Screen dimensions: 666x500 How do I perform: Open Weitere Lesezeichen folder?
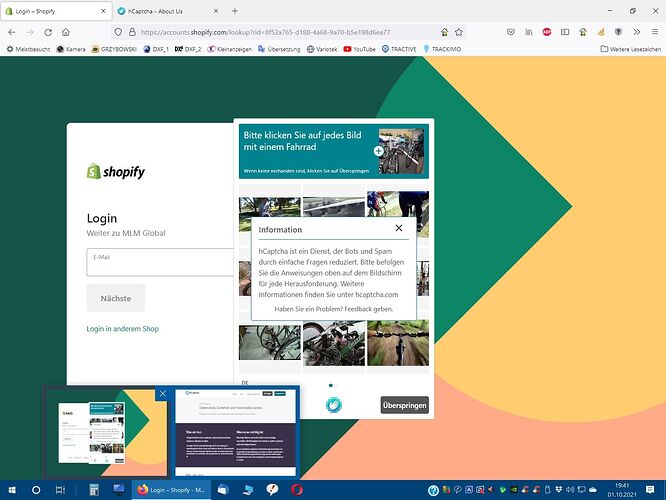(631, 49)
